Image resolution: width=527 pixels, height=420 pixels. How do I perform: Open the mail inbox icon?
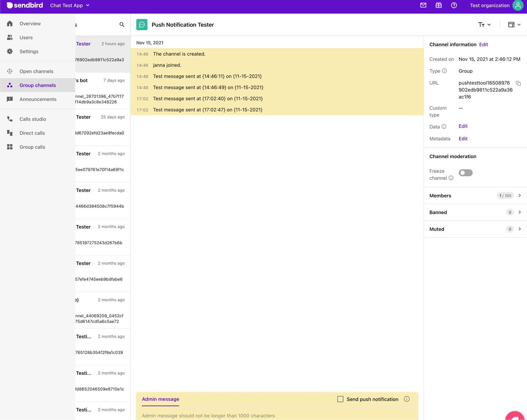(423, 5)
